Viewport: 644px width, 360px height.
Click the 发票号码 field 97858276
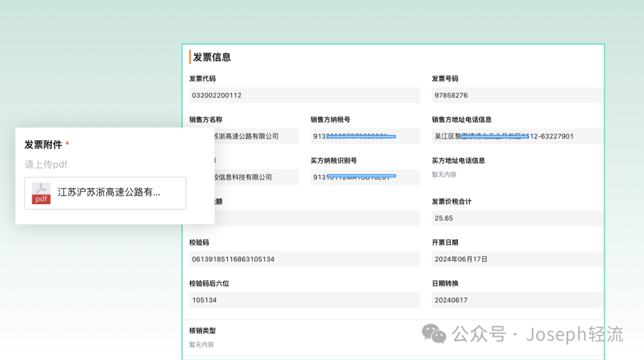click(x=518, y=95)
